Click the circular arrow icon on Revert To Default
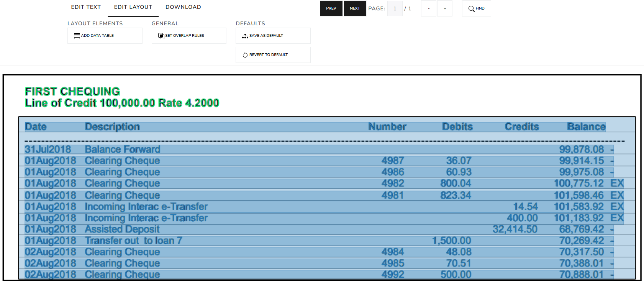644x285 pixels. tap(245, 55)
